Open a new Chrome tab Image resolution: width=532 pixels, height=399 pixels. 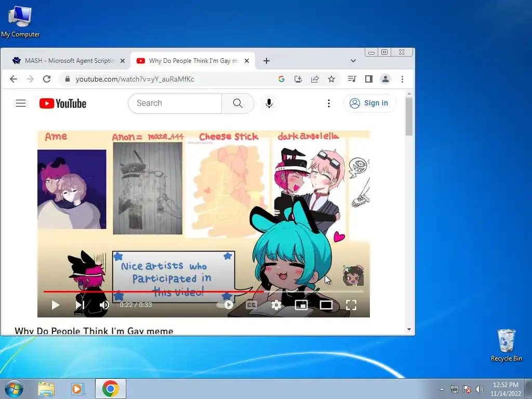[x=267, y=61]
